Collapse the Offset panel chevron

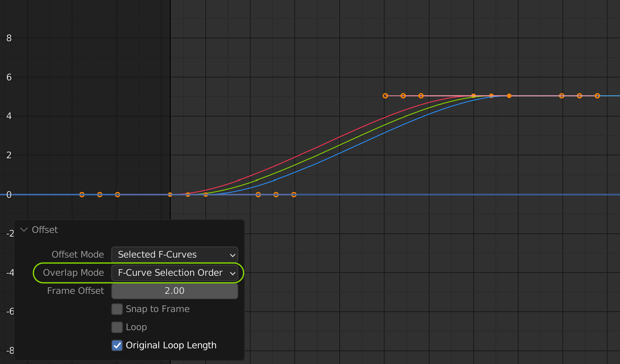[24, 230]
